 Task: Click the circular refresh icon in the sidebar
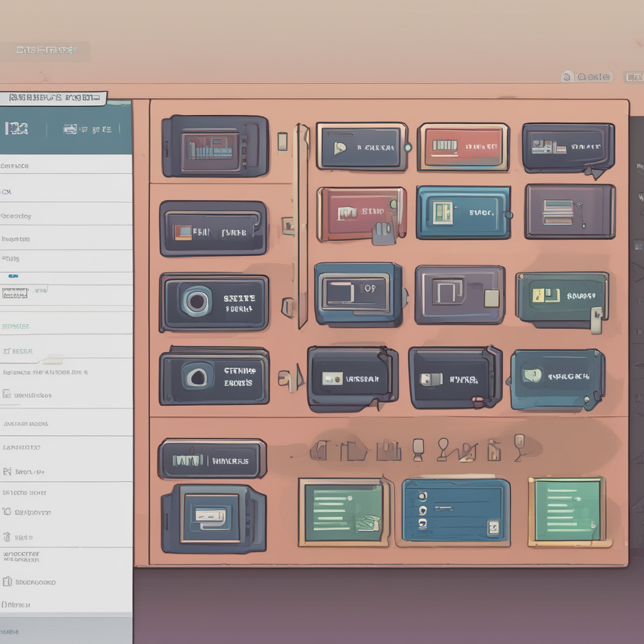tap(7, 511)
